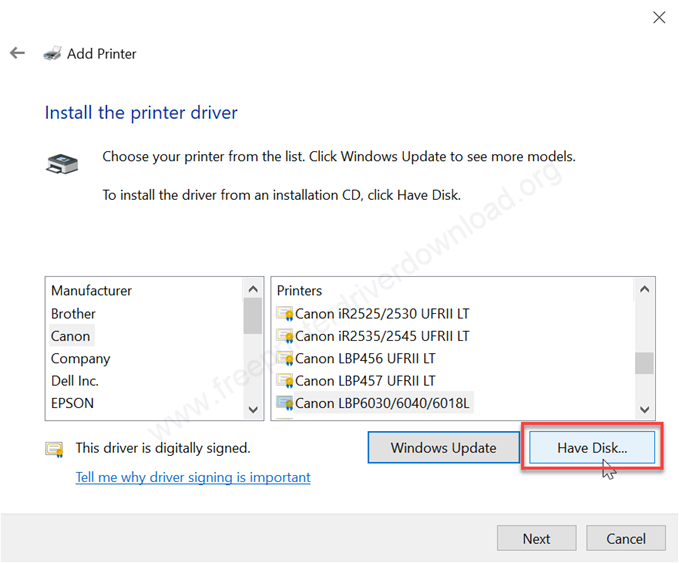Screen dimensions: 679x563
Task: Open Have Disk dialog
Action: pos(592,448)
